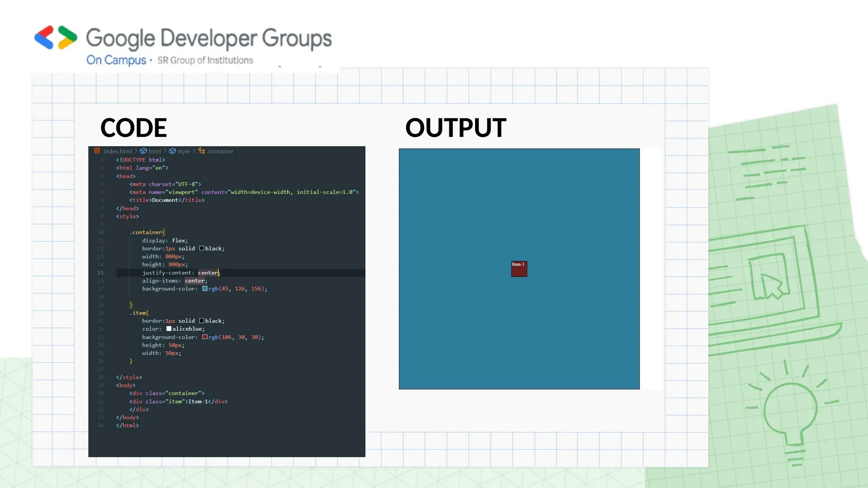Click the Google Developer Groups logo

coord(56,38)
